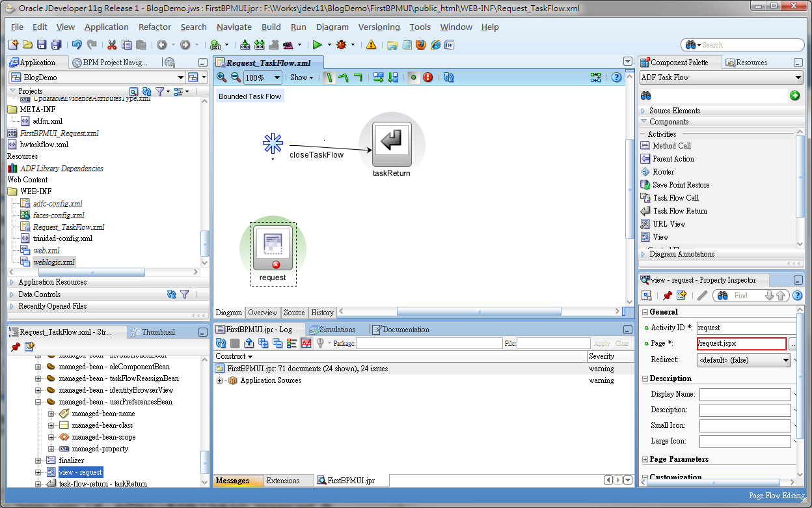
Task: Click the binoculars search icon in Component Palette
Action: click(x=646, y=96)
